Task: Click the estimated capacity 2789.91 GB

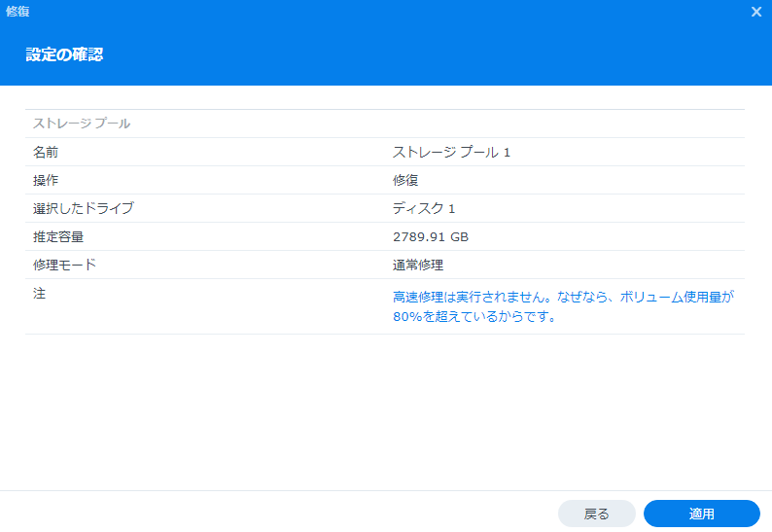Action: pos(431,237)
